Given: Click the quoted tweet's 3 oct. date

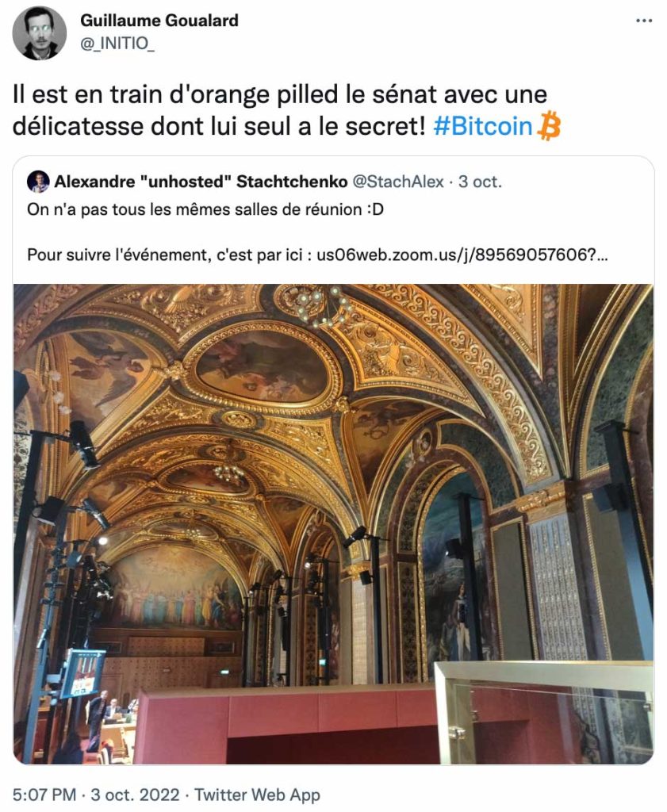Looking at the screenshot, I should click(480, 182).
